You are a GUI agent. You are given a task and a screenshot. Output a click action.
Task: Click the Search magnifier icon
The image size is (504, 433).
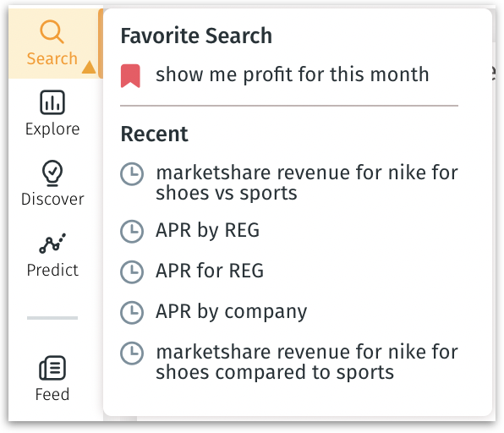[52, 31]
